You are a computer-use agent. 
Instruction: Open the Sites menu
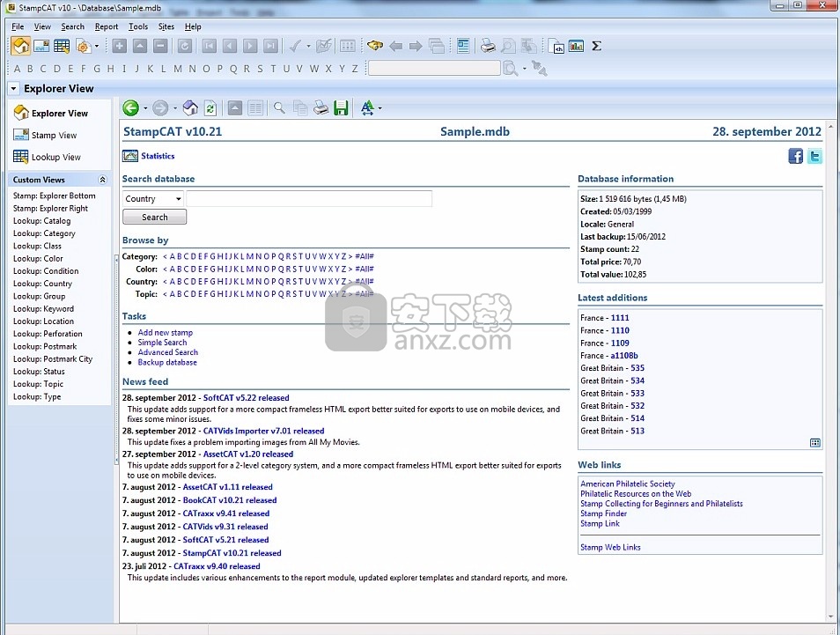[166, 26]
